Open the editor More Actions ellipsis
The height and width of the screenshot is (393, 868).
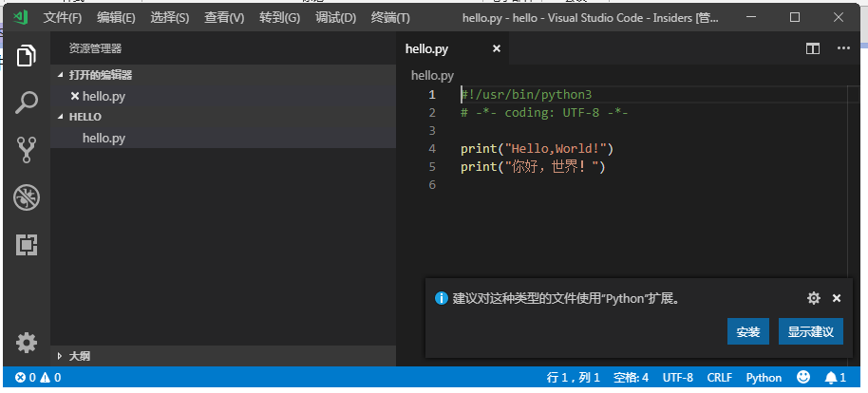pyautogui.click(x=843, y=48)
